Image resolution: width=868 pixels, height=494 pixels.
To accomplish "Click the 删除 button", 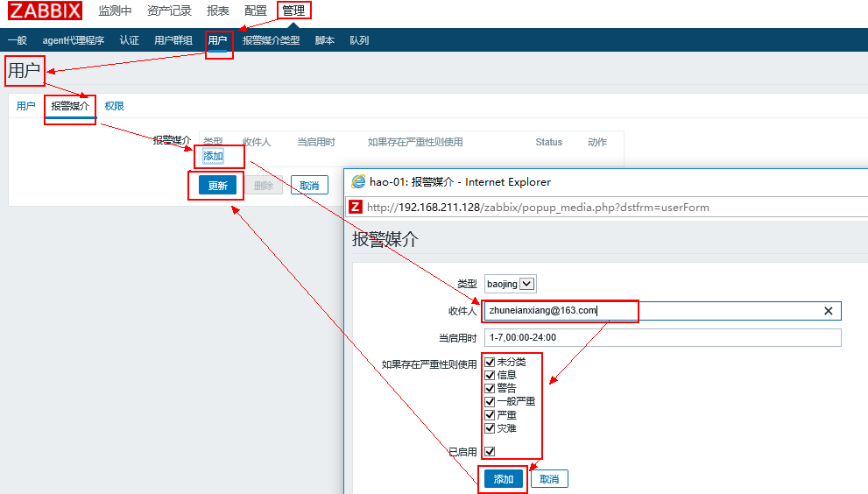I will (264, 186).
